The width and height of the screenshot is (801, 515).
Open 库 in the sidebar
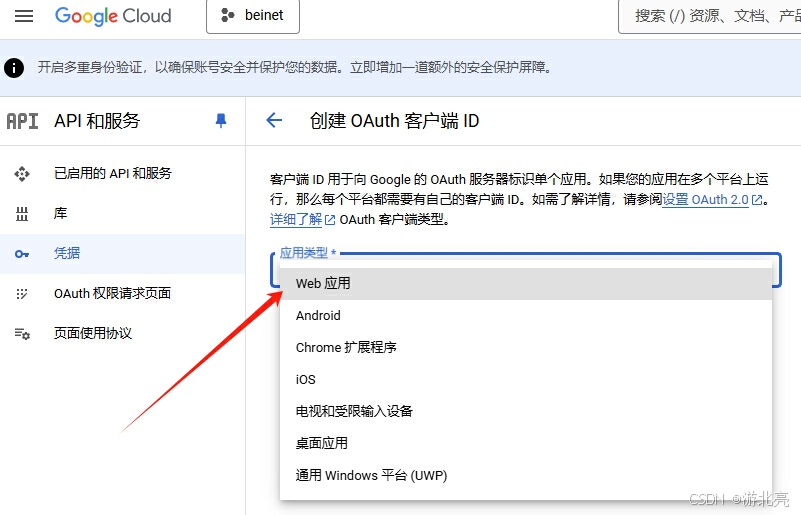point(123,214)
